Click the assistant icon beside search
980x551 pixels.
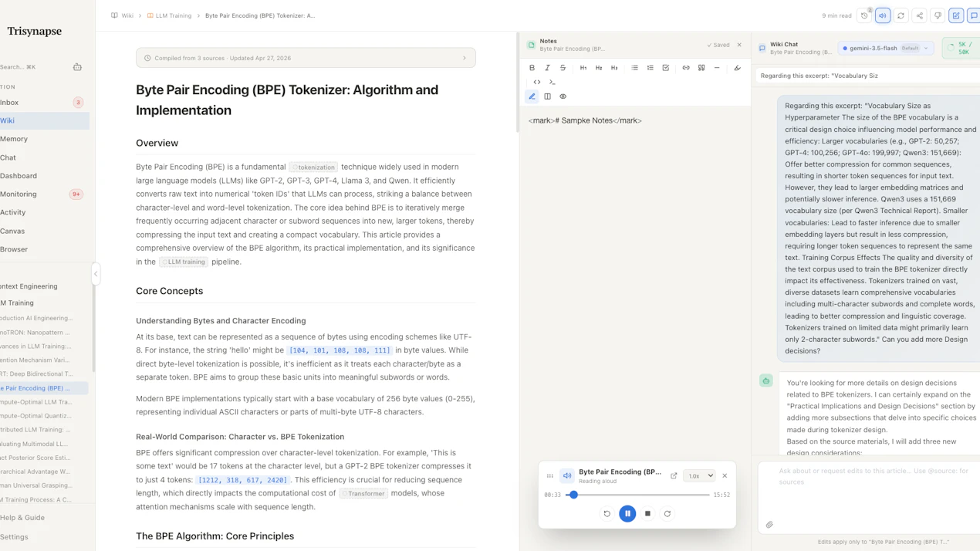77,67
